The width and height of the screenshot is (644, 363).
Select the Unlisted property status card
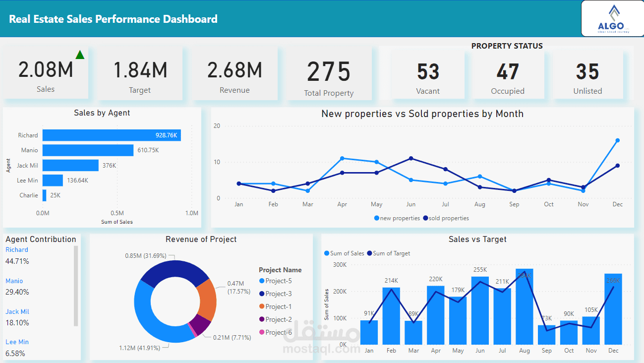[x=587, y=74]
